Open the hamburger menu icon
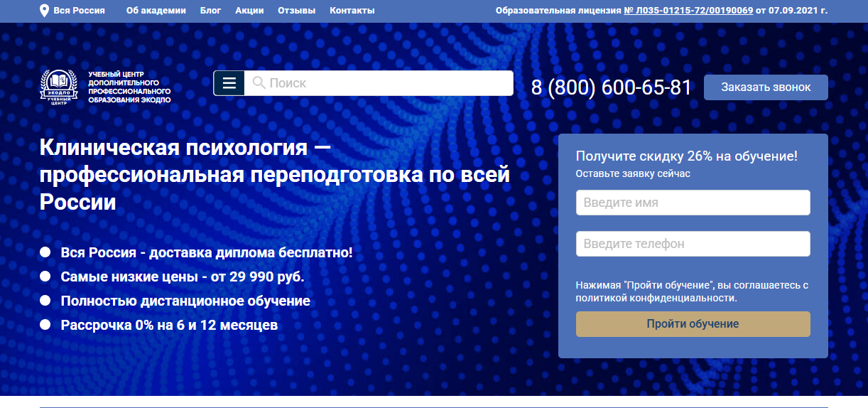868x408 pixels. 229,83
